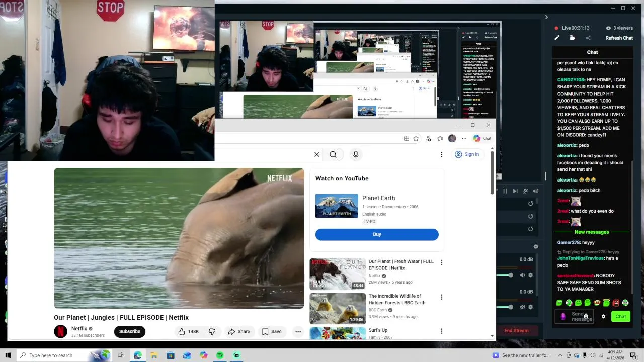Open File Explorer from the taskbar
The width and height of the screenshot is (644, 362).
[x=154, y=355]
